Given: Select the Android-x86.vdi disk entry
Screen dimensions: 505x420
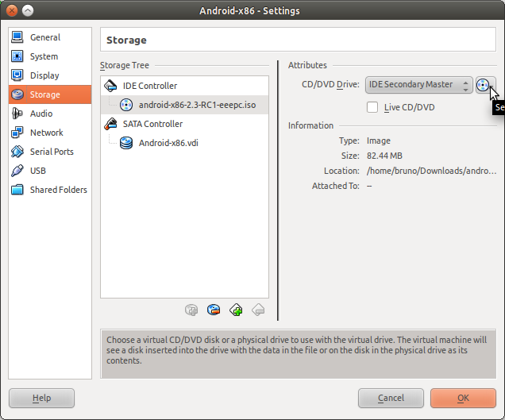Looking at the screenshot, I should tap(184, 143).
